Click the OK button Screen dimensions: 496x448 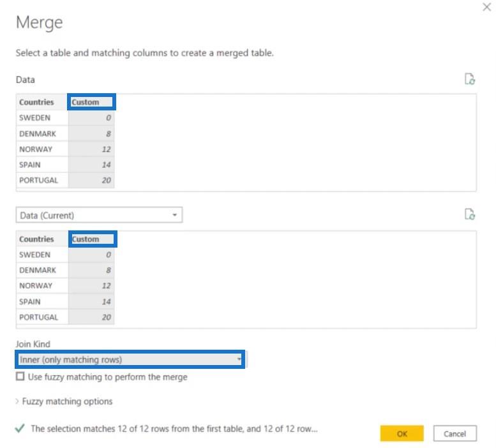[402, 433]
